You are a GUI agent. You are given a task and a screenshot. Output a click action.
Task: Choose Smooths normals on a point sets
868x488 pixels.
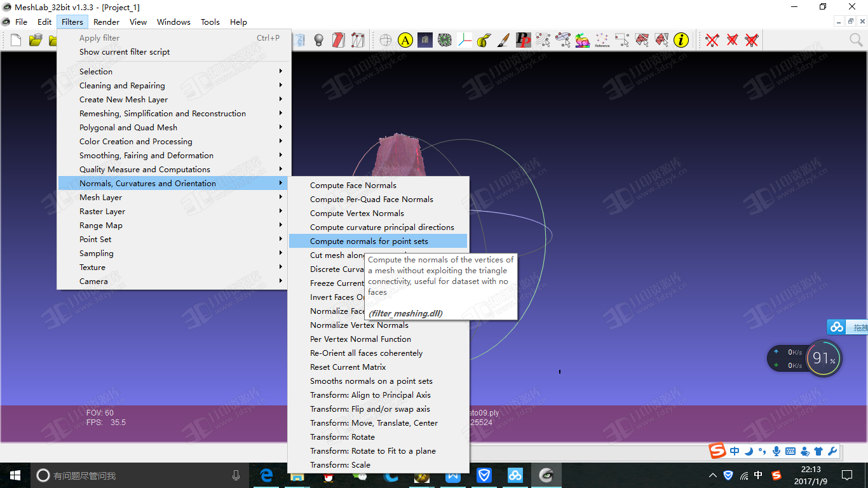(x=378, y=381)
